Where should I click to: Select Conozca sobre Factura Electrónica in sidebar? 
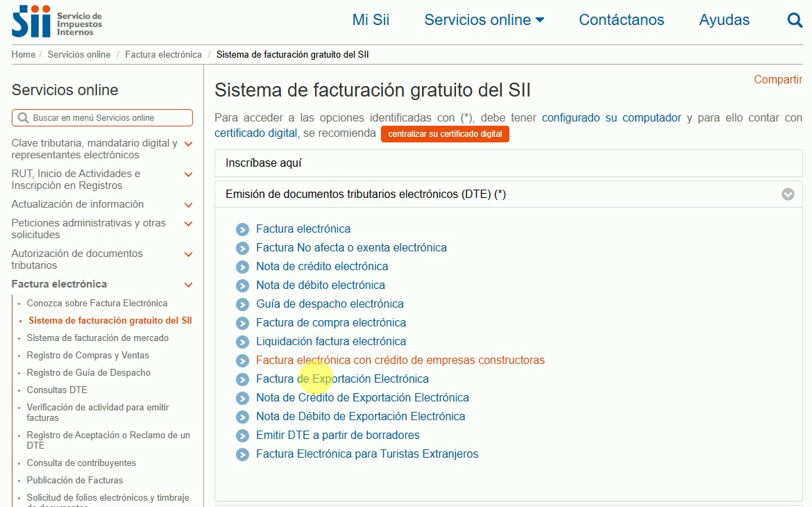(x=97, y=304)
